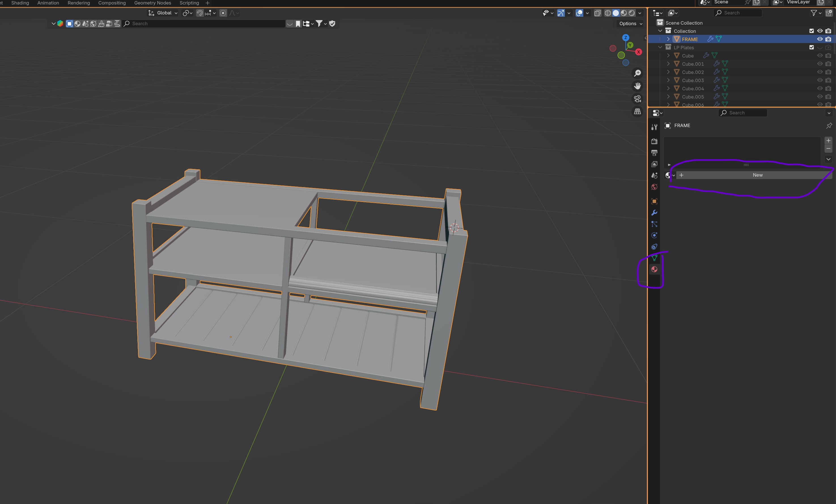Collapse the LP Plates collection
The image size is (836, 504).
(x=660, y=48)
